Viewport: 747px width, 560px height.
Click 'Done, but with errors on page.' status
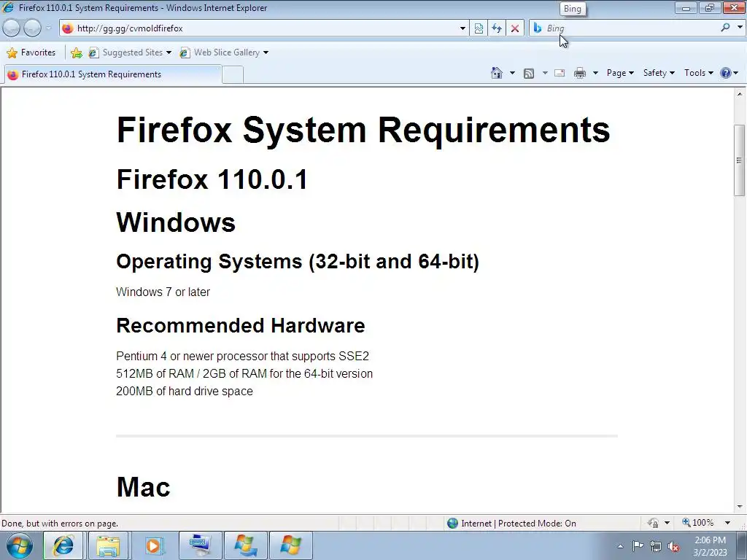pyautogui.click(x=60, y=524)
